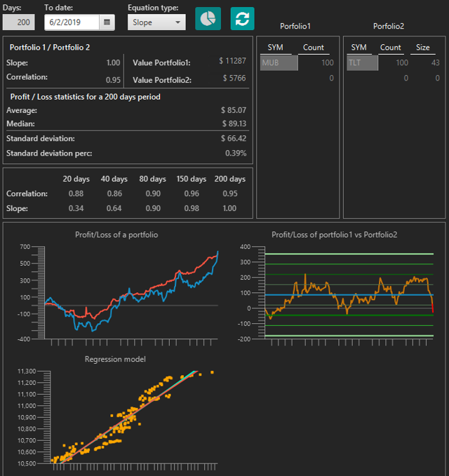Select the MUB symbol cell in Portfolio1
The width and height of the screenshot is (449, 476).
click(x=279, y=63)
